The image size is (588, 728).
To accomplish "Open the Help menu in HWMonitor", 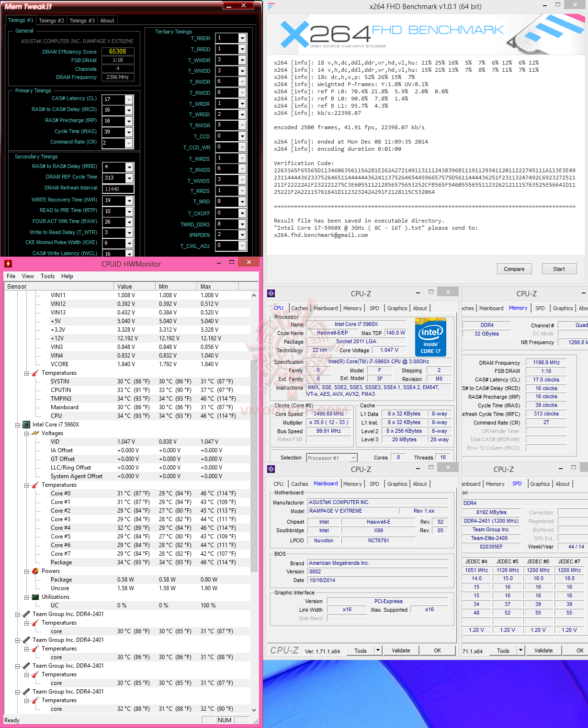I will (x=67, y=276).
